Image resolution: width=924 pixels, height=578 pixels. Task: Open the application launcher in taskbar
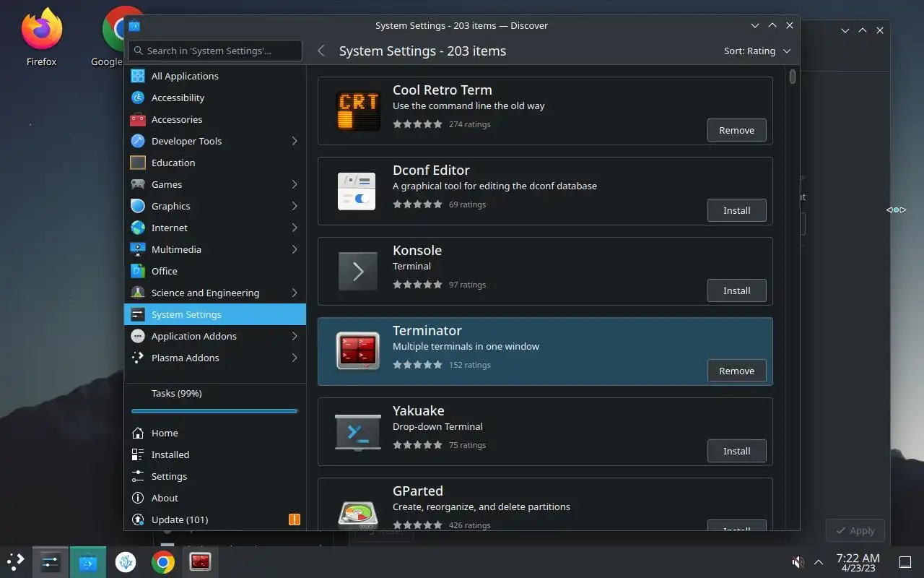click(15, 561)
